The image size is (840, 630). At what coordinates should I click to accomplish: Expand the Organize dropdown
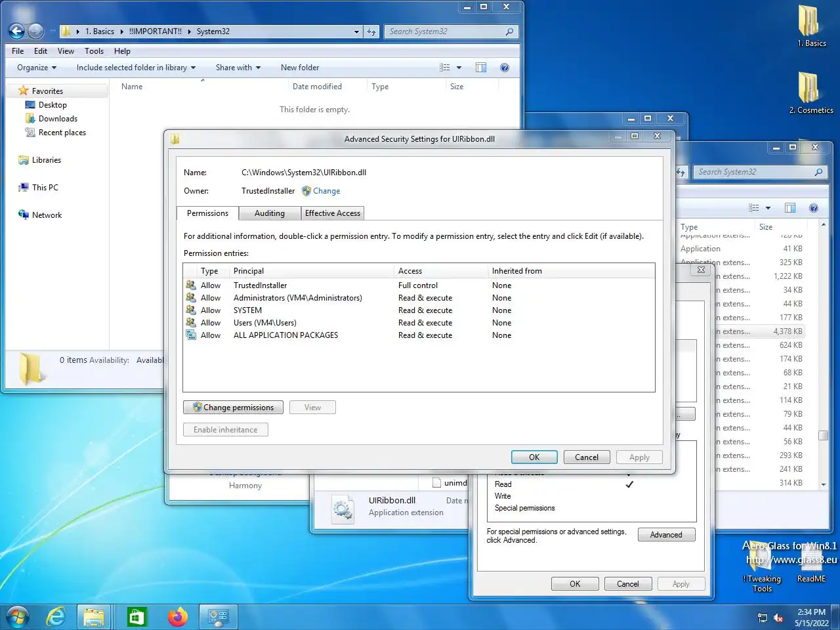37,68
